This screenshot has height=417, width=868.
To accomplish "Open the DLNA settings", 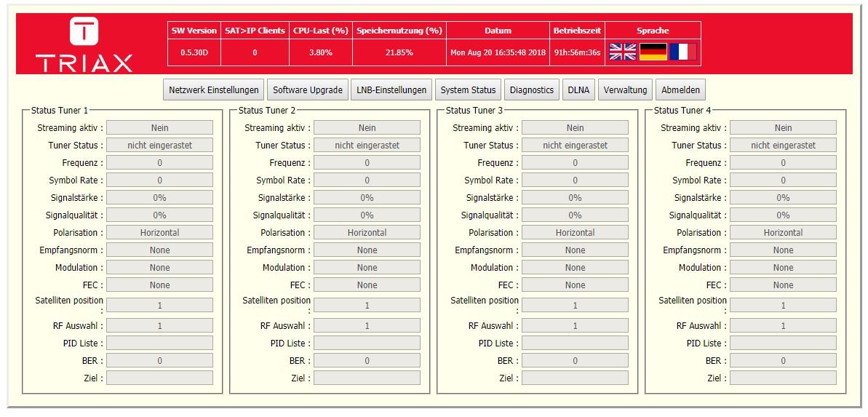I will pyautogui.click(x=578, y=90).
